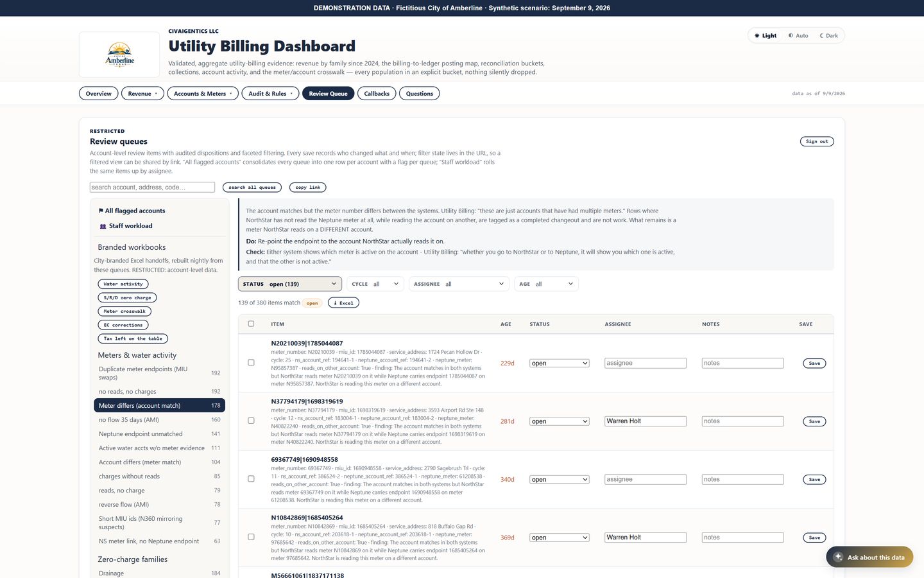Select Duplicate meter endpoints (MIU swaps) queue
This screenshot has height=578, width=924.
[x=159, y=373]
